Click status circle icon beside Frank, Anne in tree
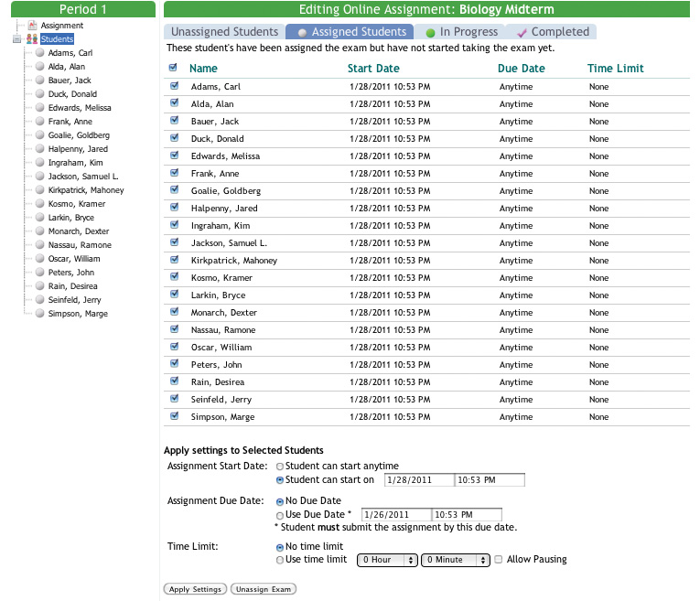The width and height of the screenshot is (700, 601). [x=40, y=122]
